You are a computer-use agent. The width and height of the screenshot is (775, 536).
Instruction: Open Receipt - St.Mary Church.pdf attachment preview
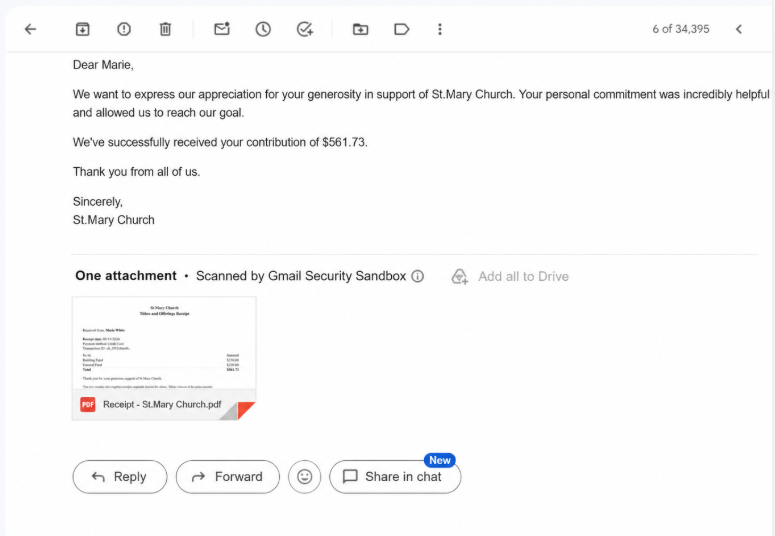[164, 358]
